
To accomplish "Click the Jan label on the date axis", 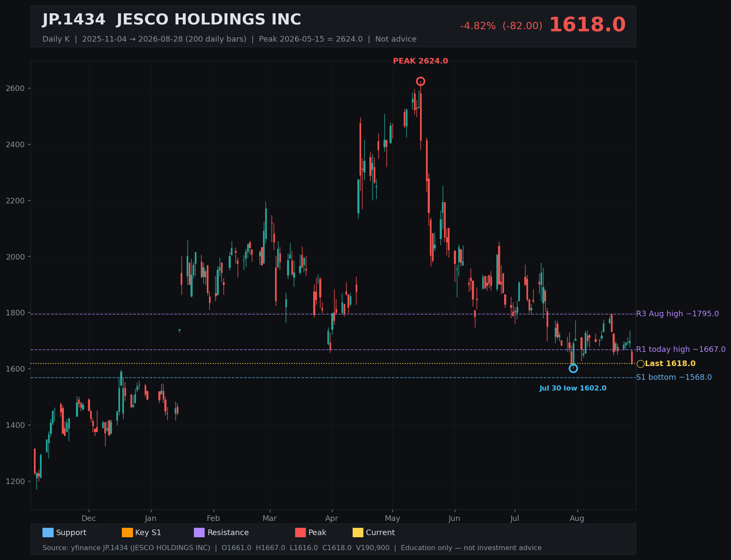I will [151, 518].
